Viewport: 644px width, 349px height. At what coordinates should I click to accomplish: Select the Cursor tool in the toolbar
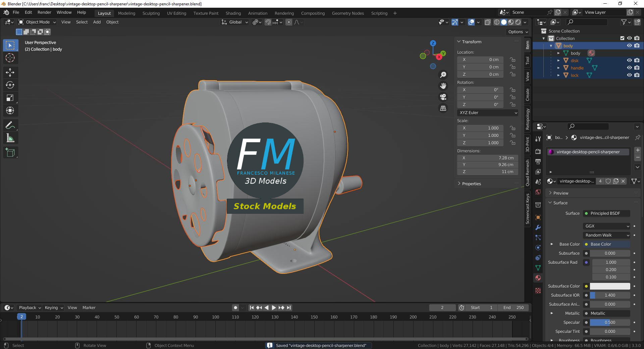[x=10, y=58]
